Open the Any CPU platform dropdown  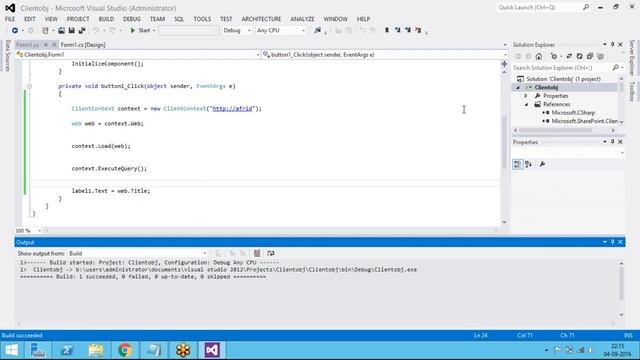click(280, 31)
